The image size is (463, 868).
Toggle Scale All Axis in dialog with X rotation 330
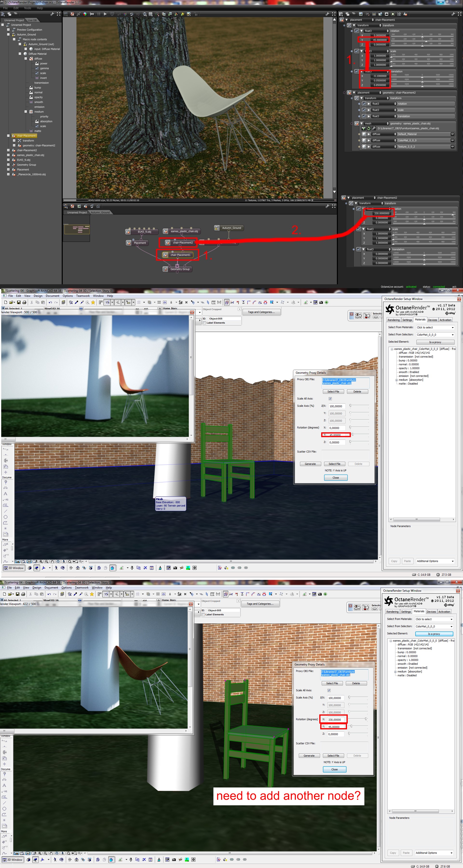[329, 691]
